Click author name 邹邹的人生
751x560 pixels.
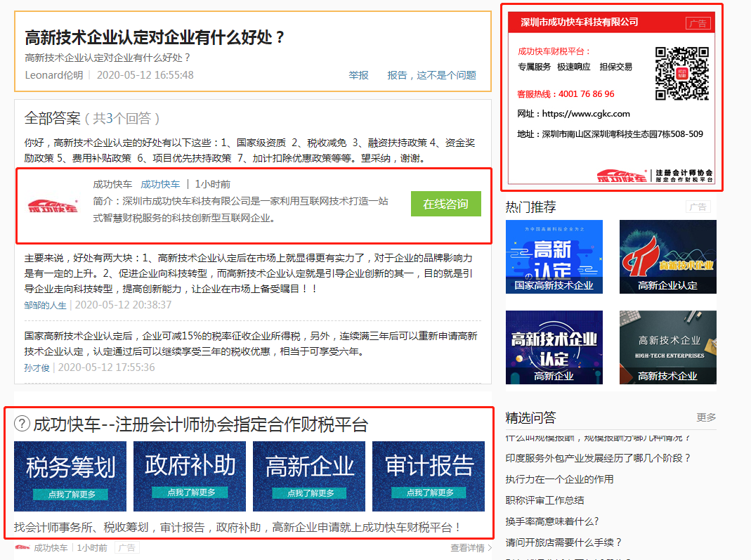(x=46, y=305)
